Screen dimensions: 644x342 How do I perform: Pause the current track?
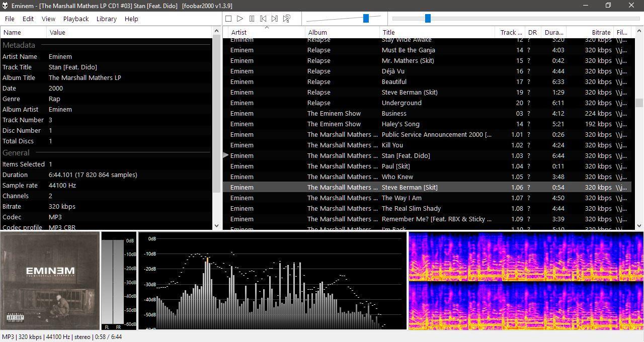tap(252, 18)
